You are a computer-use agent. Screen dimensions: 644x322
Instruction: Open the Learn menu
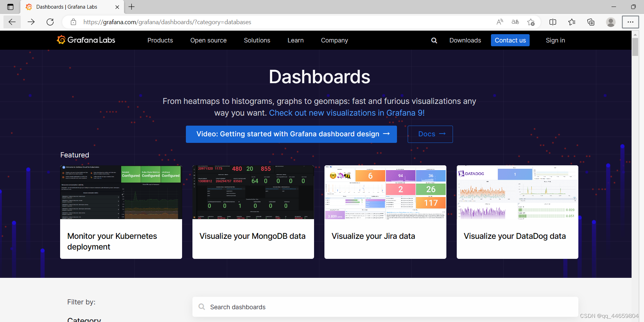tap(295, 40)
